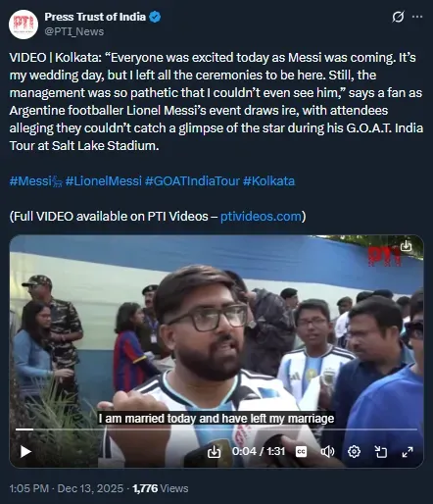Screen dimensions: 433x504
Task: Open video settings gear
Action: click(354, 452)
